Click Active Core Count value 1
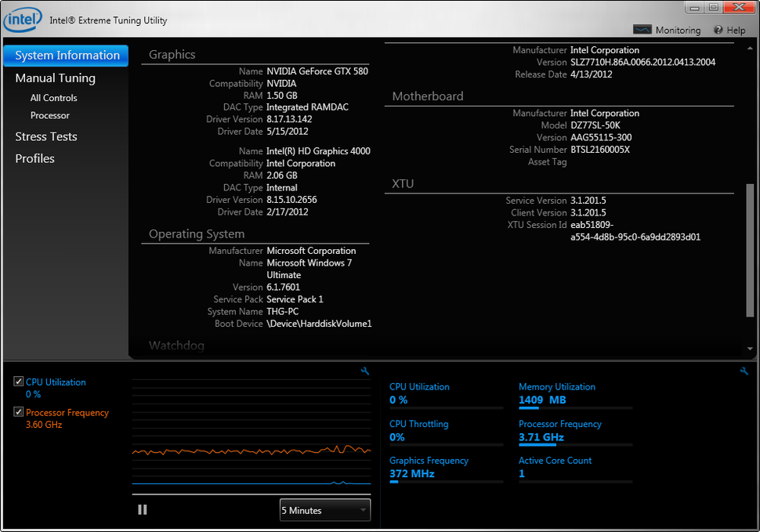Viewport: 760px width, 532px height. 522,474
